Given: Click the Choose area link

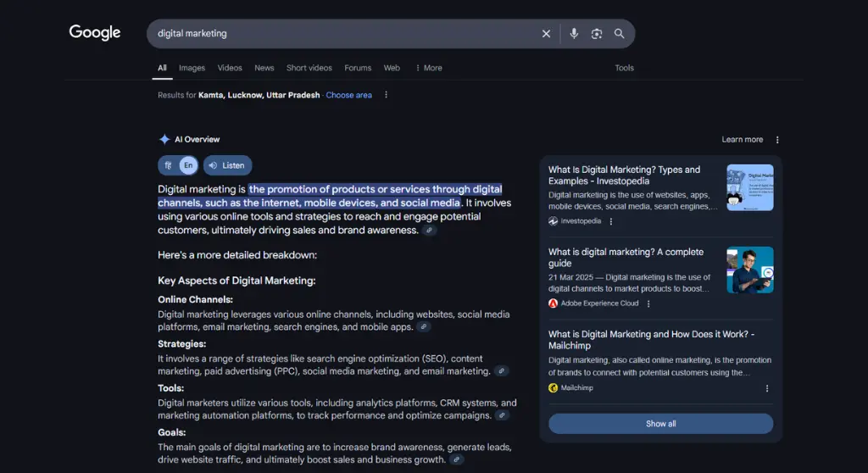Looking at the screenshot, I should click(348, 95).
